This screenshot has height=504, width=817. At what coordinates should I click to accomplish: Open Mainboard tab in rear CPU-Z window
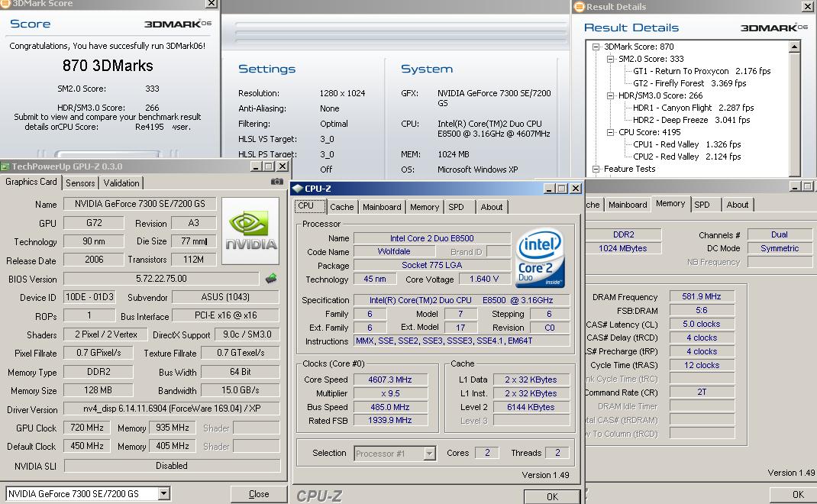coord(628,205)
